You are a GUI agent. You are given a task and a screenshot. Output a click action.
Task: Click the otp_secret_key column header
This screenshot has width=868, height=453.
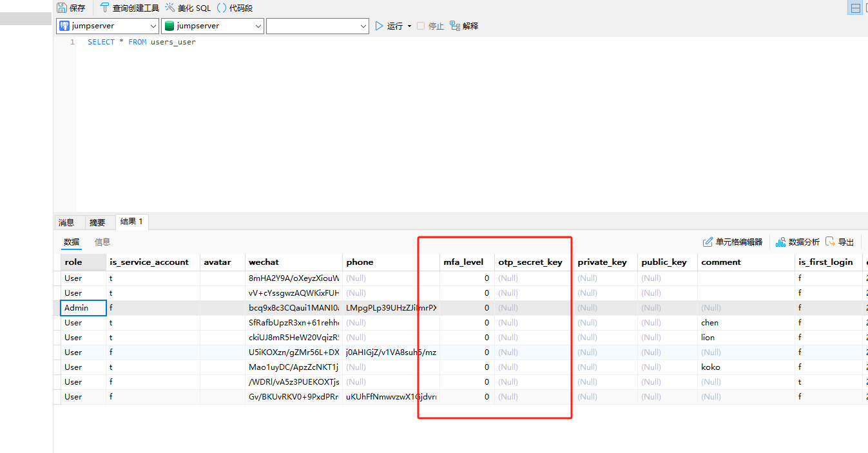pos(534,262)
